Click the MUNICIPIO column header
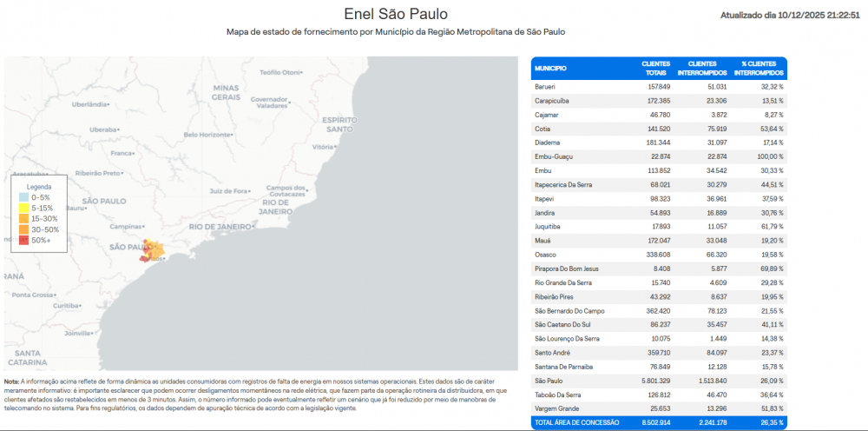Viewport: 868px width, 431px height. coord(551,68)
